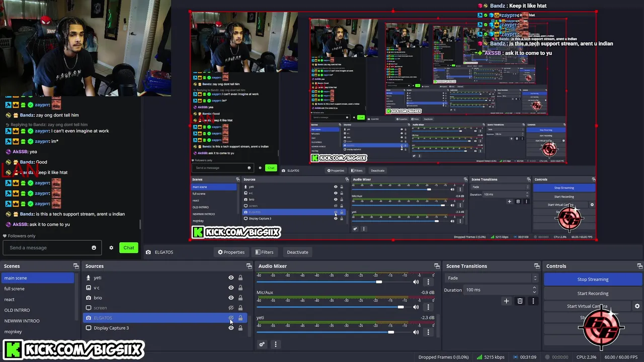Image resolution: width=644 pixels, height=362 pixels.
Task: Open transition properties three-dot menu
Action: coord(533,301)
